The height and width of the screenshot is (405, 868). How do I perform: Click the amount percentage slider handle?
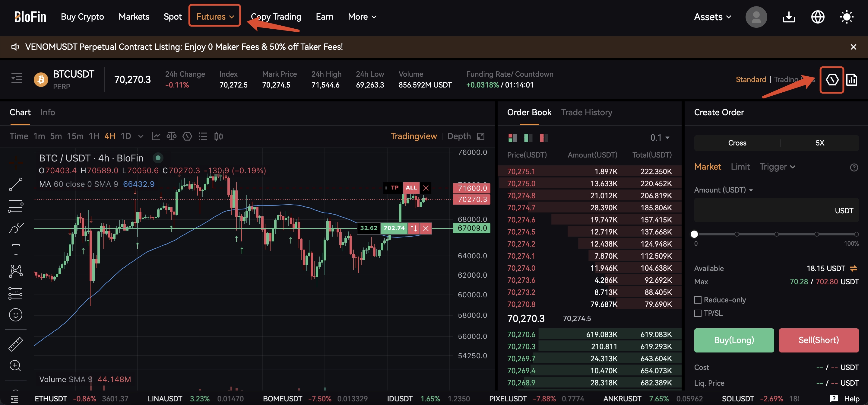(x=694, y=234)
